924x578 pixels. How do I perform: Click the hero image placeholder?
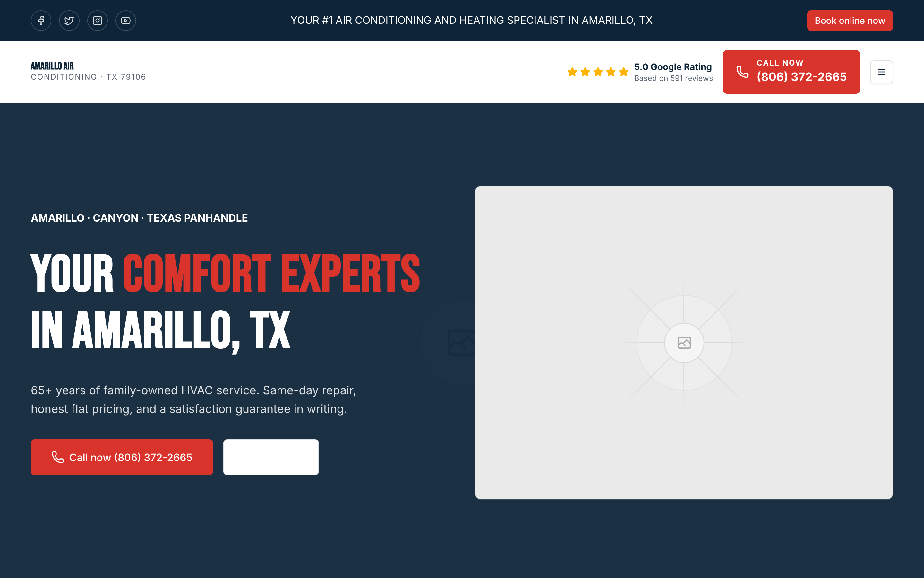[684, 343]
